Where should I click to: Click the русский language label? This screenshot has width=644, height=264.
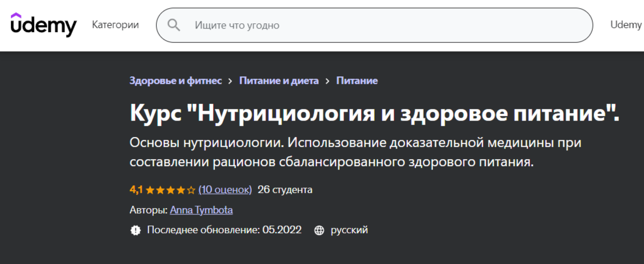click(349, 230)
